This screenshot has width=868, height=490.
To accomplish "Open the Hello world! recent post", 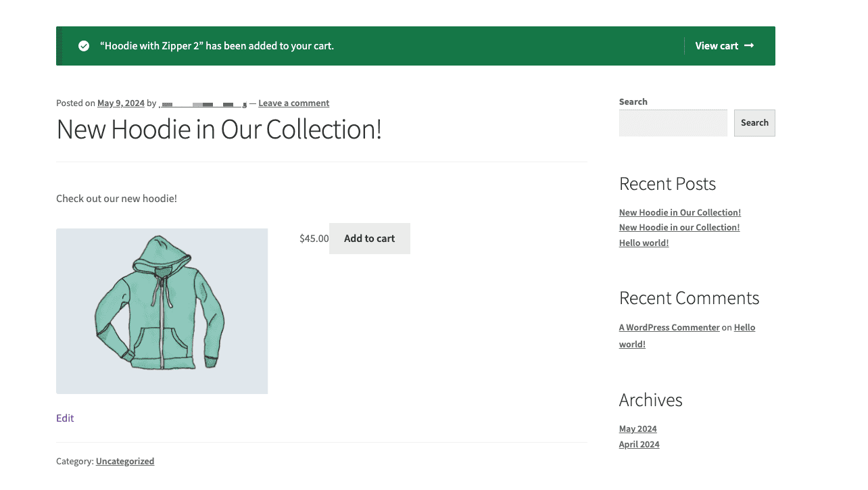I will pyautogui.click(x=643, y=243).
